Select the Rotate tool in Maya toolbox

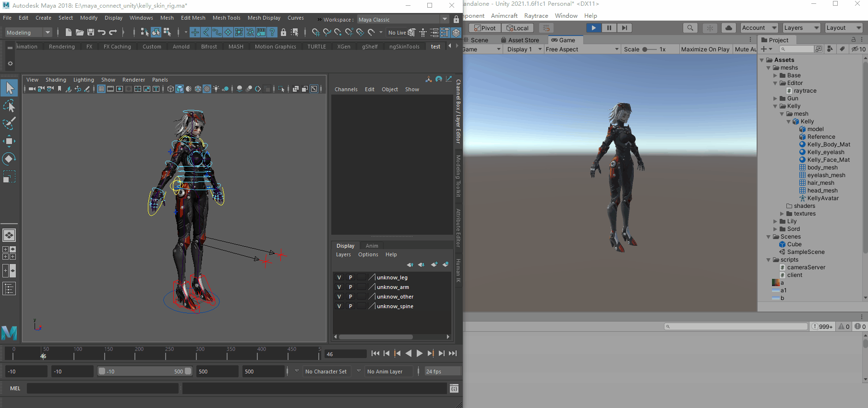click(9, 159)
